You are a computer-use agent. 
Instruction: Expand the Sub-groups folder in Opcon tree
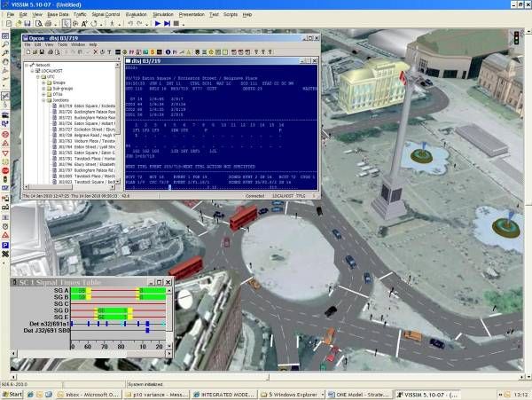tap(43, 89)
